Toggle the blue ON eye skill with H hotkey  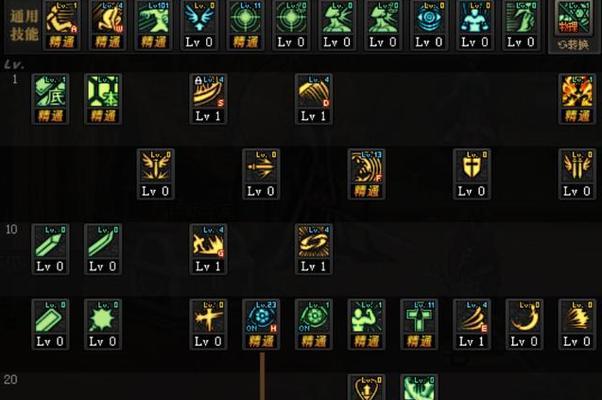coord(261,316)
